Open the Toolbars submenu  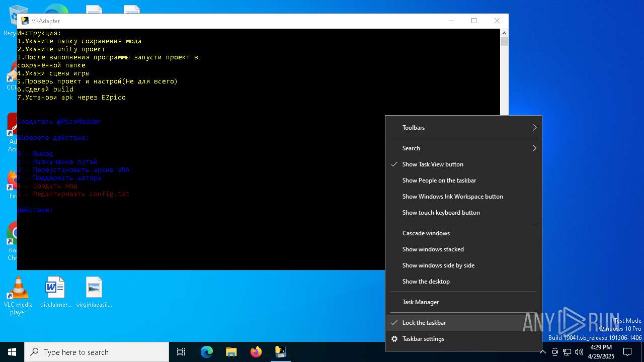pyautogui.click(x=463, y=128)
